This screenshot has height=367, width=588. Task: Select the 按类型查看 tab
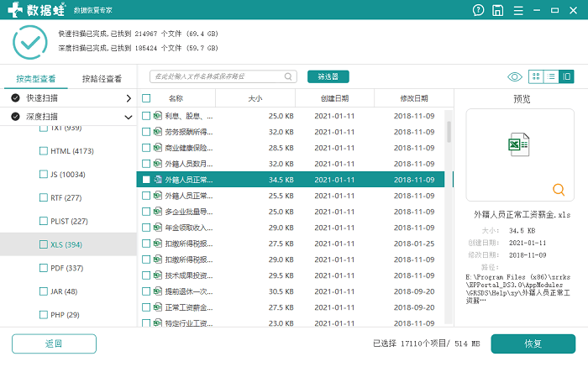pyautogui.click(x=35, y=79)
